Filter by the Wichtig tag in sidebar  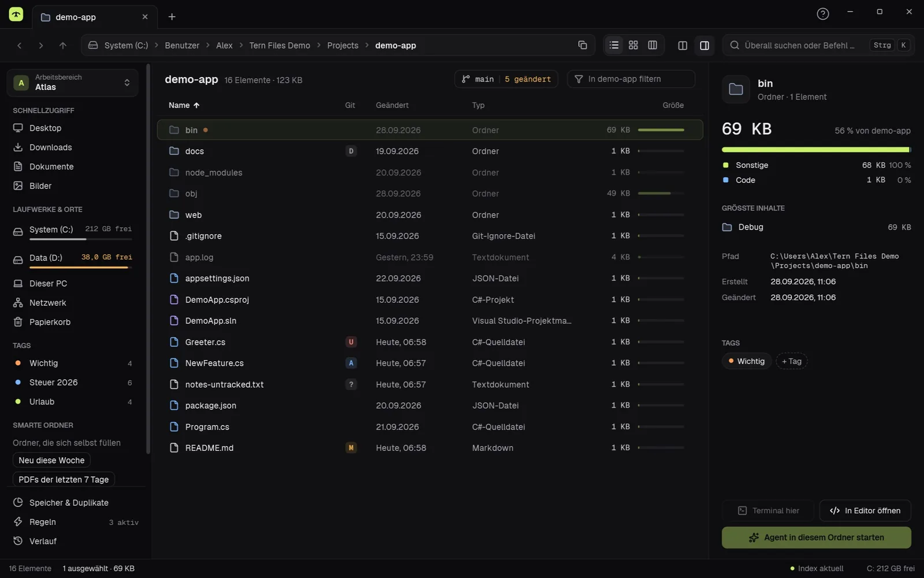[x=73, y=364]
